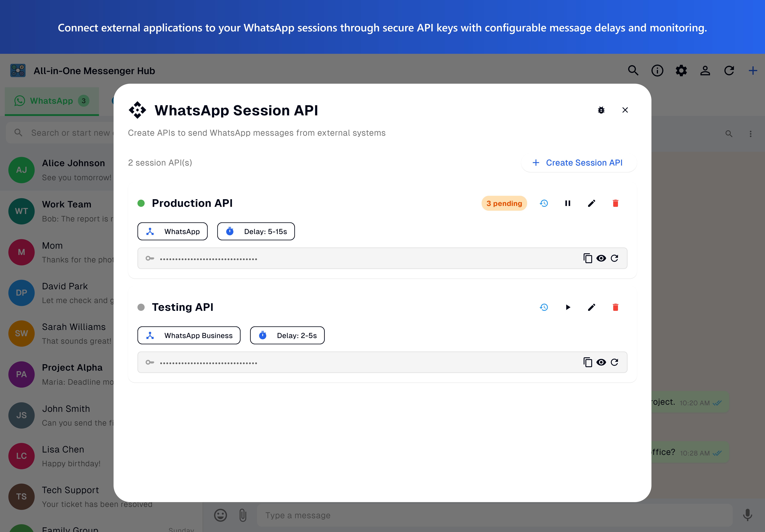Edit the Testing API
This screenshot has width=765, height=532.
pos(591,307)
